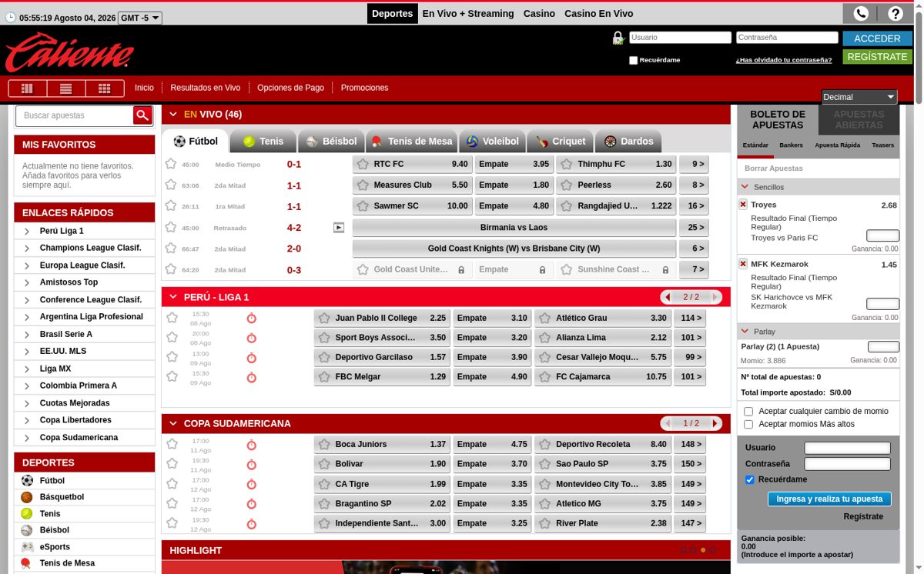Enable Aceptar momios Más altos
The width and height of the screenshot is (924, 574).
click(x=748, y=425)
